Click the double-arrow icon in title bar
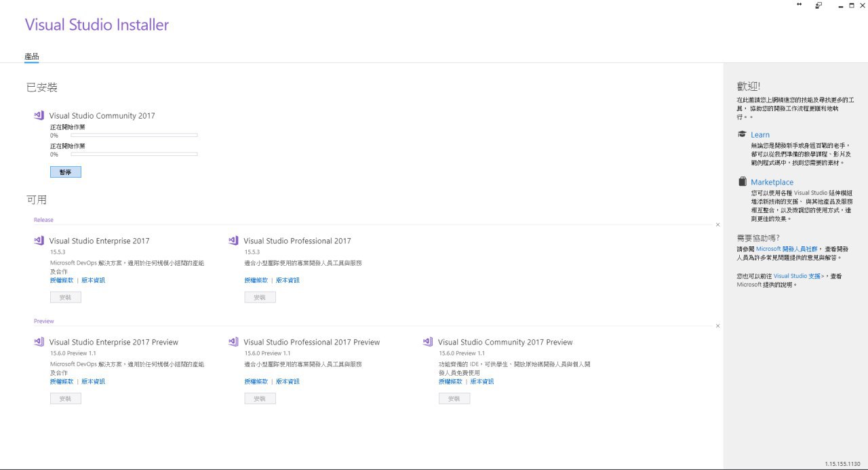The height and width of the screenshot is (470, 868). 799,5
